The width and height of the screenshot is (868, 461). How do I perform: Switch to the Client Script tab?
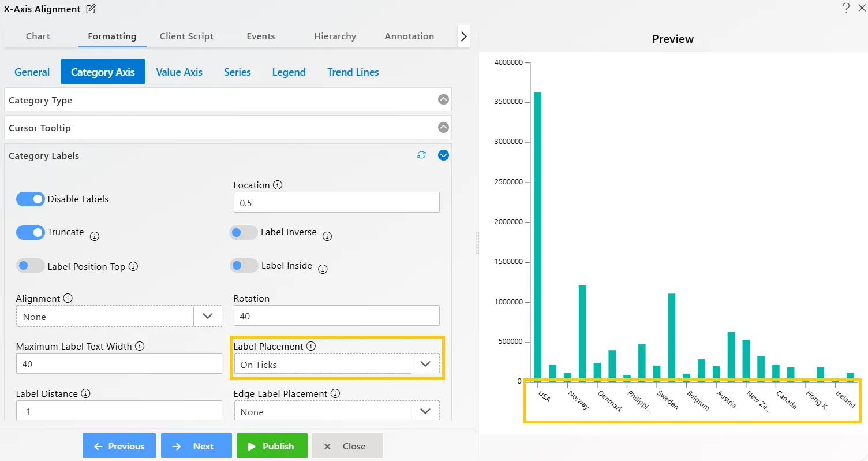click(x=186, y=36)
